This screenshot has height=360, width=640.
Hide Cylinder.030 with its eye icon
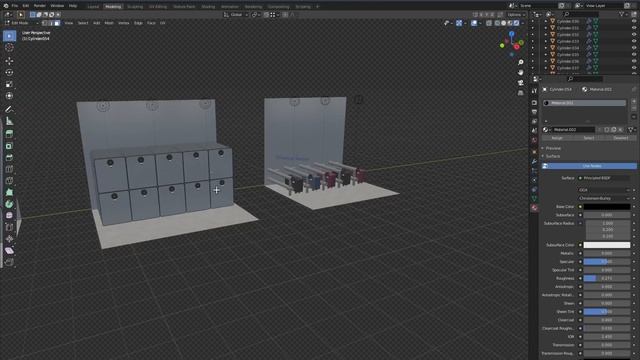(x=633, y=21)
